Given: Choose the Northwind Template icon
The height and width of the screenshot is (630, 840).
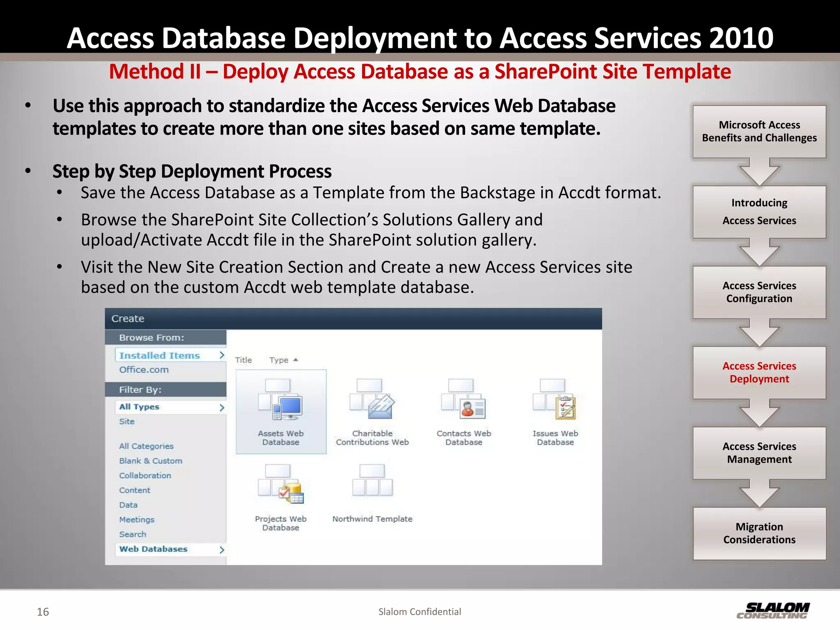Looking at the screenshot, I should coord(372,480).
